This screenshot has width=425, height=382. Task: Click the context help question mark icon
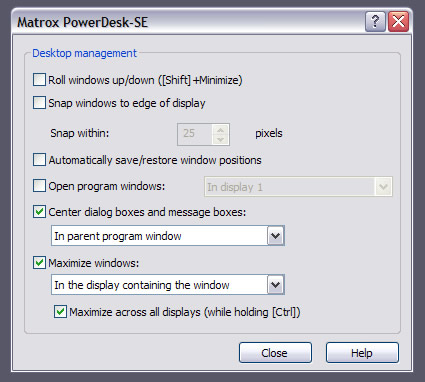click(375, 22)
